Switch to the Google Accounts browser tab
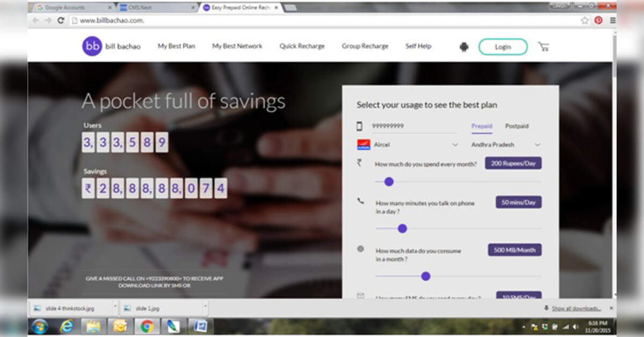644x337 pixels. (71, 8)
